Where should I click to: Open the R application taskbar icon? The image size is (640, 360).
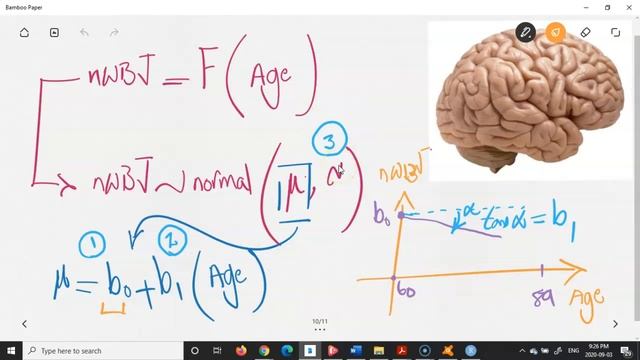[x=471, y=351]
